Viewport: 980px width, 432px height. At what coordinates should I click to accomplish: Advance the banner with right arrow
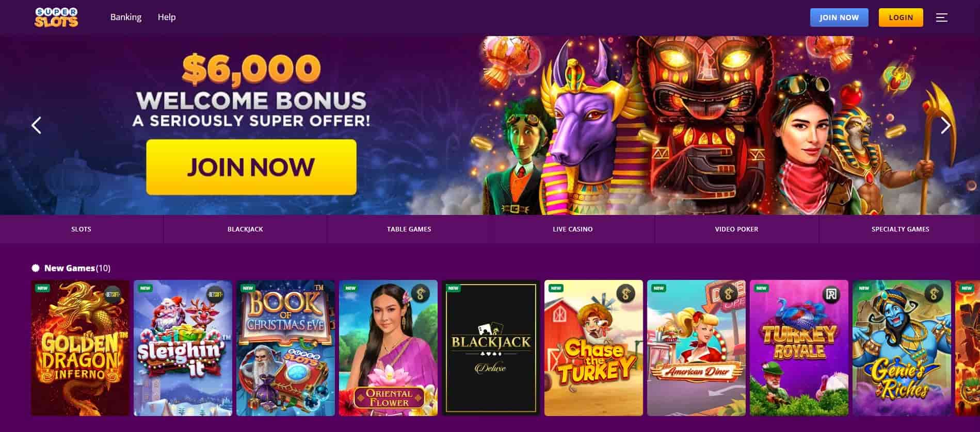pyautogui.click(x=945, y=125)
